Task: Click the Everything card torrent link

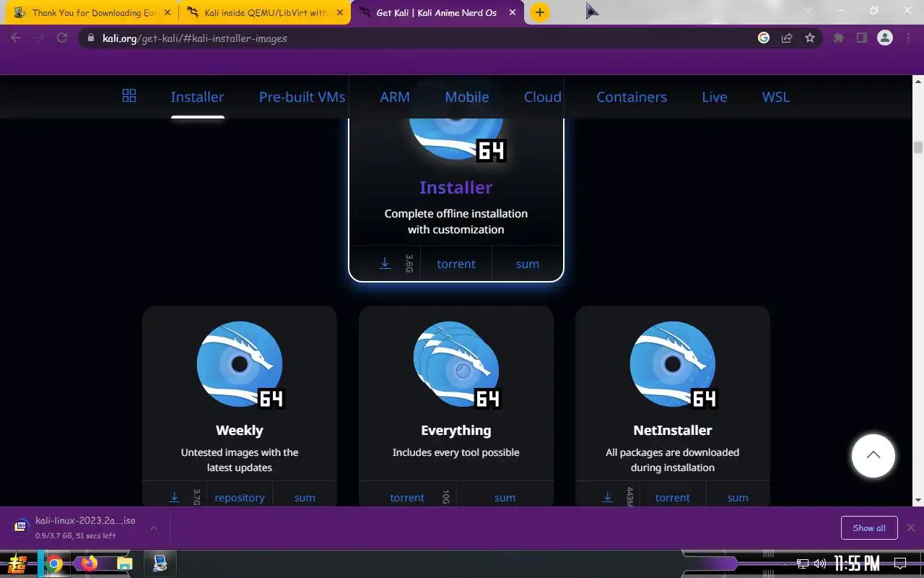Action: pyautogui.click(x=407, y=497)
